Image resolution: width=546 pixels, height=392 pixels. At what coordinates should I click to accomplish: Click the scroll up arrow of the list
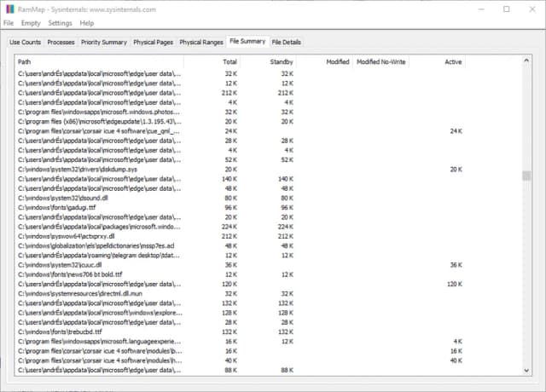click(526, 61)
